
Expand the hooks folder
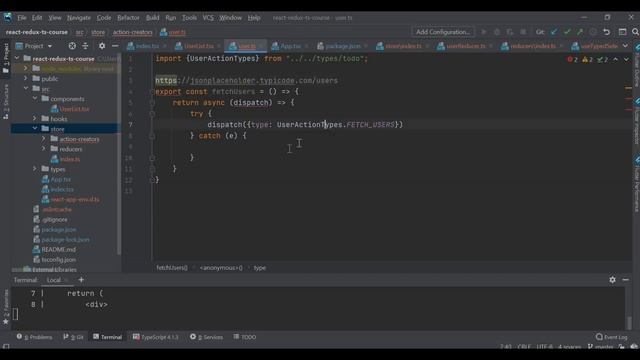35,119
